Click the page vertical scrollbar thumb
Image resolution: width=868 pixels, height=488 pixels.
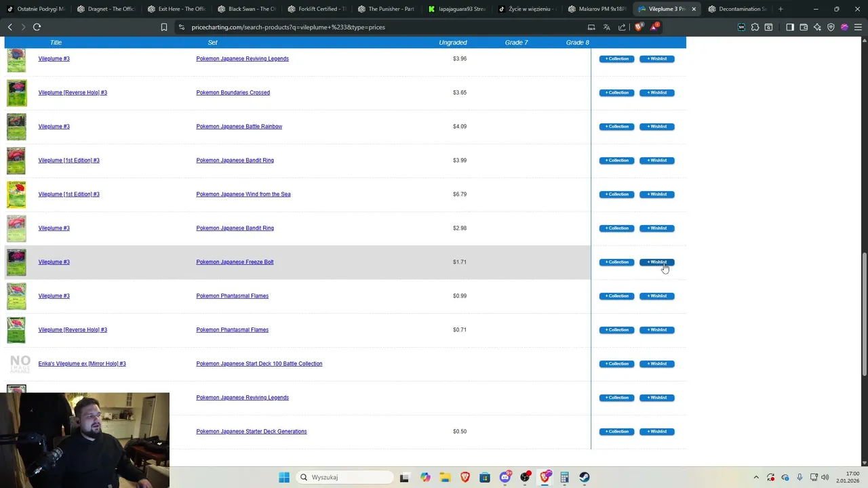coord(864,314)
